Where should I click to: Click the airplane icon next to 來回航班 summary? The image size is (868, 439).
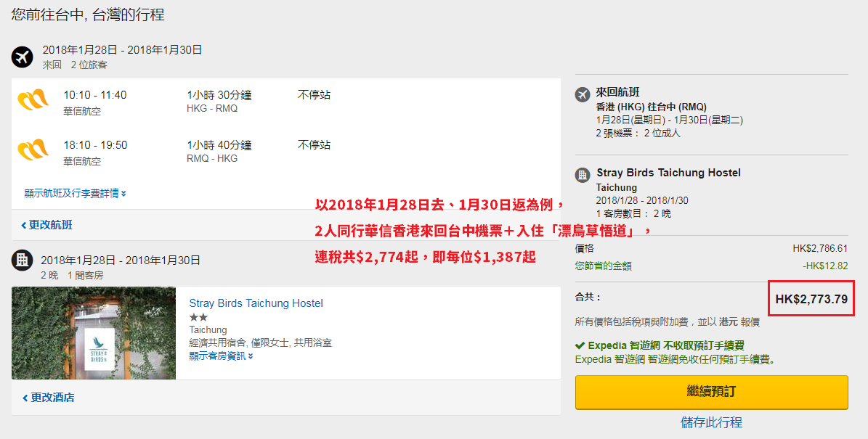[x=583, y=94]
